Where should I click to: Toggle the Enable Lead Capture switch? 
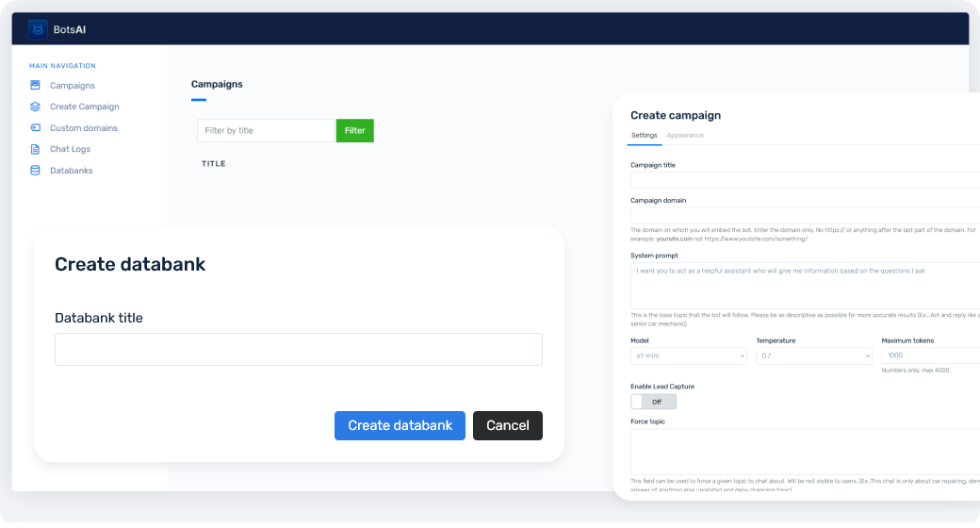point(653,402)
